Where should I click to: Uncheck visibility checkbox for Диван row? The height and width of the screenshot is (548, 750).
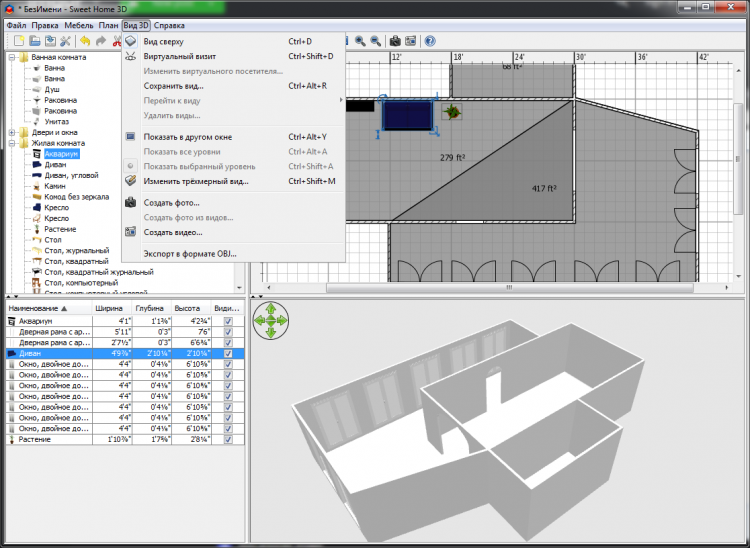point(229,353)
